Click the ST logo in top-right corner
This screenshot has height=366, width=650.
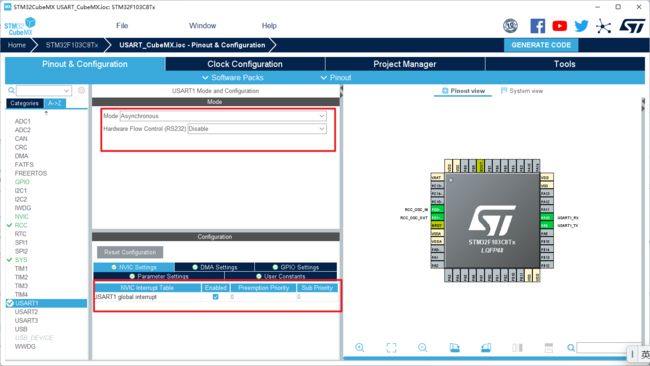click(x=632, y=26)
